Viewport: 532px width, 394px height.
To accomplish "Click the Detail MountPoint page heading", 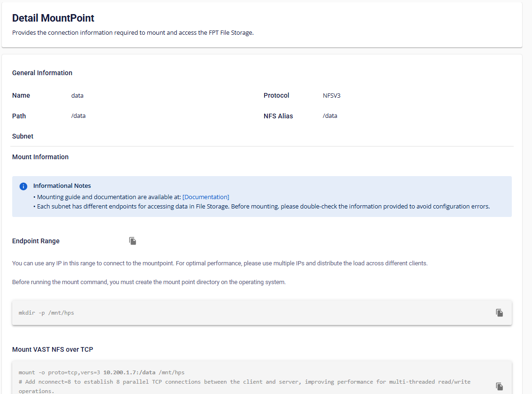I will (53, 18).
